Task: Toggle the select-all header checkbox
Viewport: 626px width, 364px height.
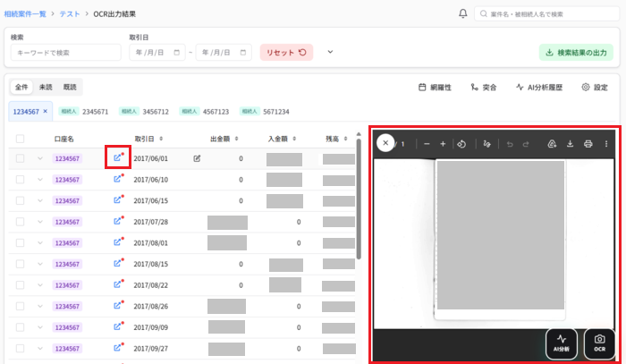Action: pos(20,139)
